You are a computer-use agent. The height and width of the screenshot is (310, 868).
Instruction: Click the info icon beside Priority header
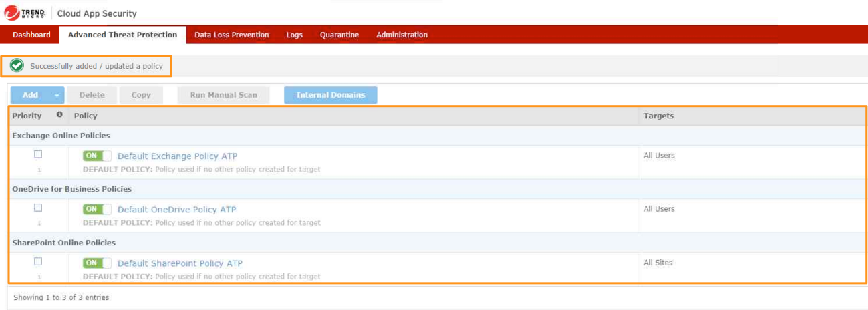[59, 115]
